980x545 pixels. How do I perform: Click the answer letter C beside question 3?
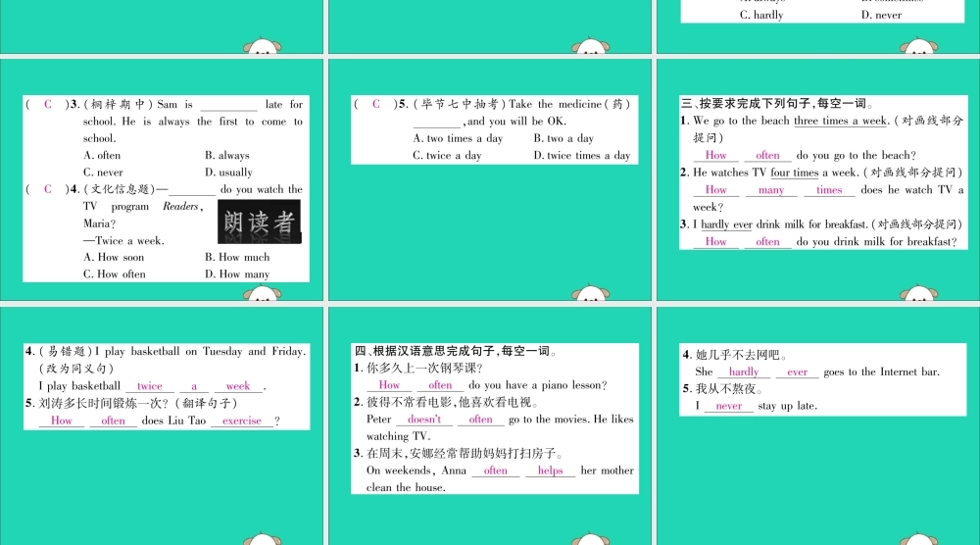pyautogui.click(x=47, y=104)
